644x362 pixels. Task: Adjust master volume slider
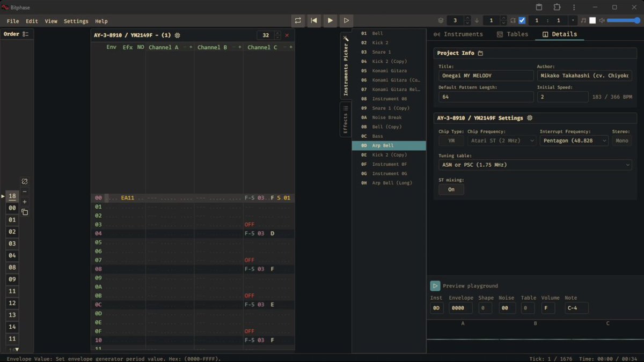623,20
